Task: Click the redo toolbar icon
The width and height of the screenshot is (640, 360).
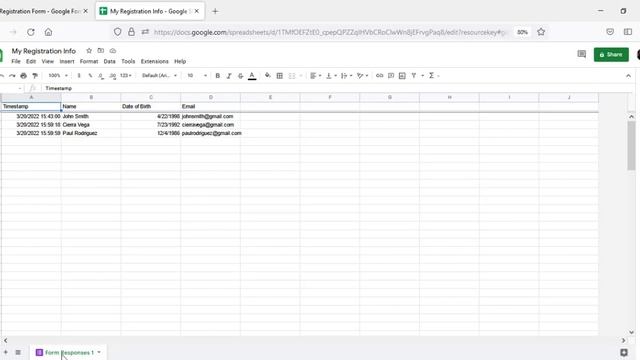Action: [12, 76]
